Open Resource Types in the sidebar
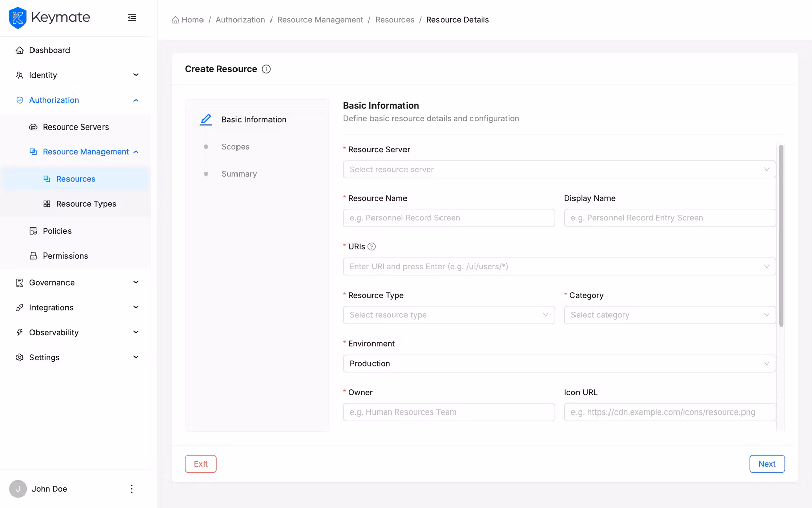 coord(86,204)
